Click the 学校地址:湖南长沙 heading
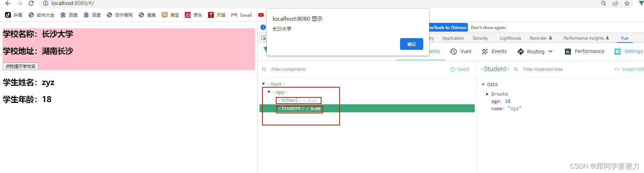644x173 pixels. [x=38, y=51]
